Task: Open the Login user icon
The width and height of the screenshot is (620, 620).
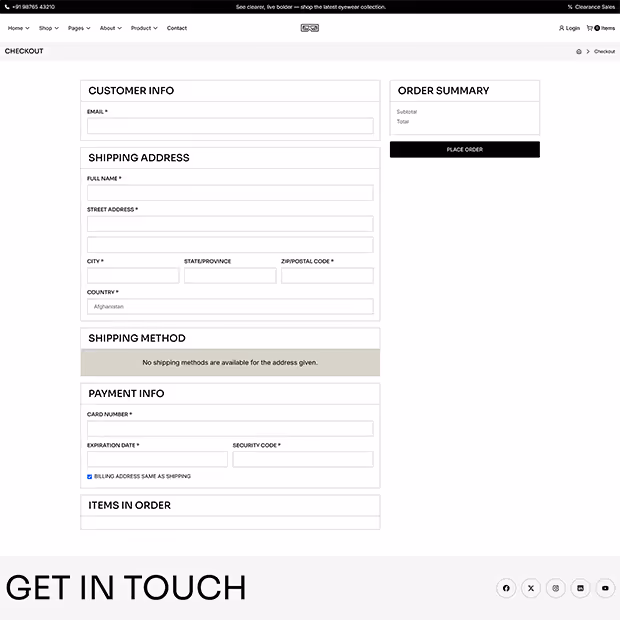Action: (561, 28)
